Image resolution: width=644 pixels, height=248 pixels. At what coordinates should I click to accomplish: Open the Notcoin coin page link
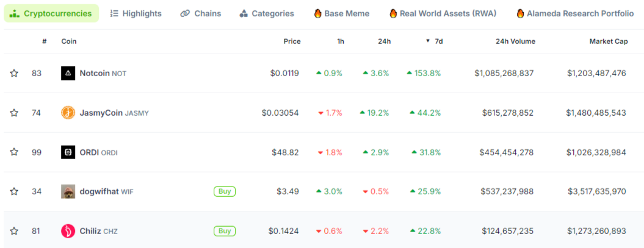95,73
